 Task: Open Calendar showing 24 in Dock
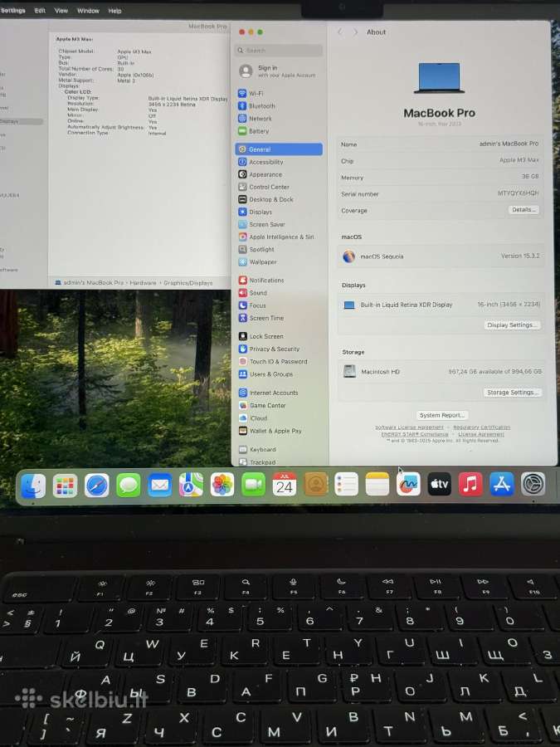tap(285, 485)
